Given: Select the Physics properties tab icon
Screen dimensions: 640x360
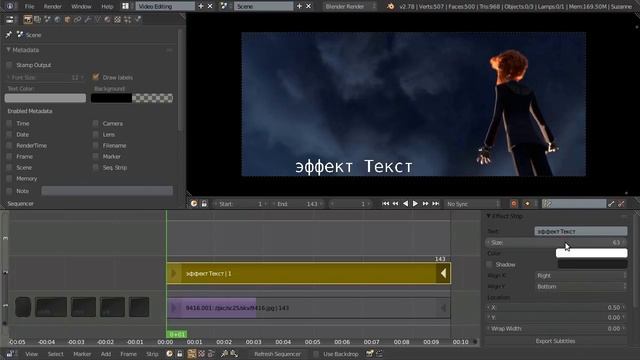Looking at the screenshot, I should click(x=138, y=19).
